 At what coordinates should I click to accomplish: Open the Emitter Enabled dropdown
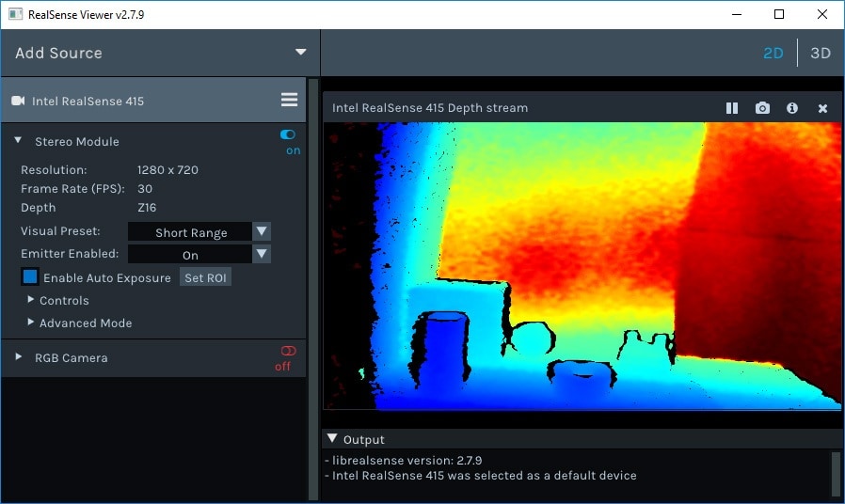(x=262, y=255)
